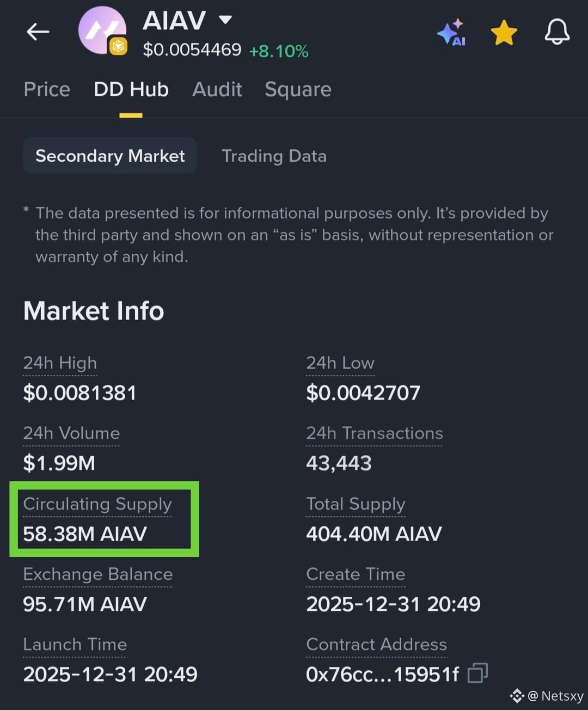Tap the AIAV token logo

(x=103, y=30)
